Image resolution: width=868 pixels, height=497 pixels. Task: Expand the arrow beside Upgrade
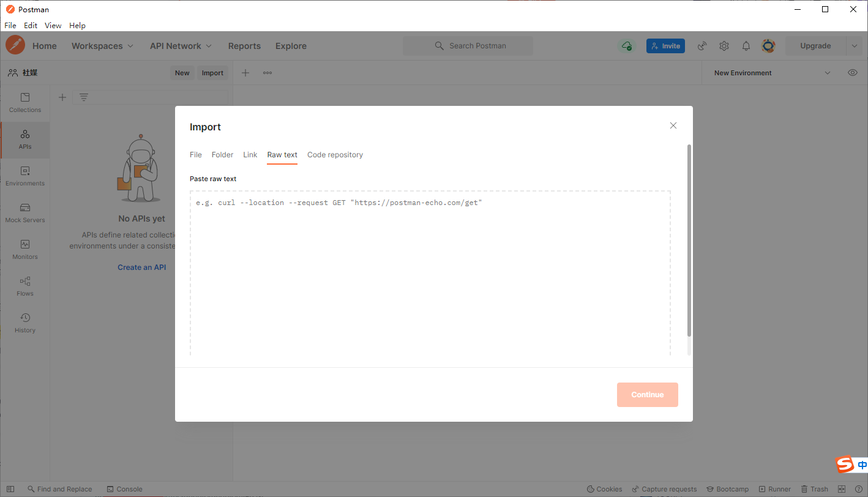[x=855, y=46]
